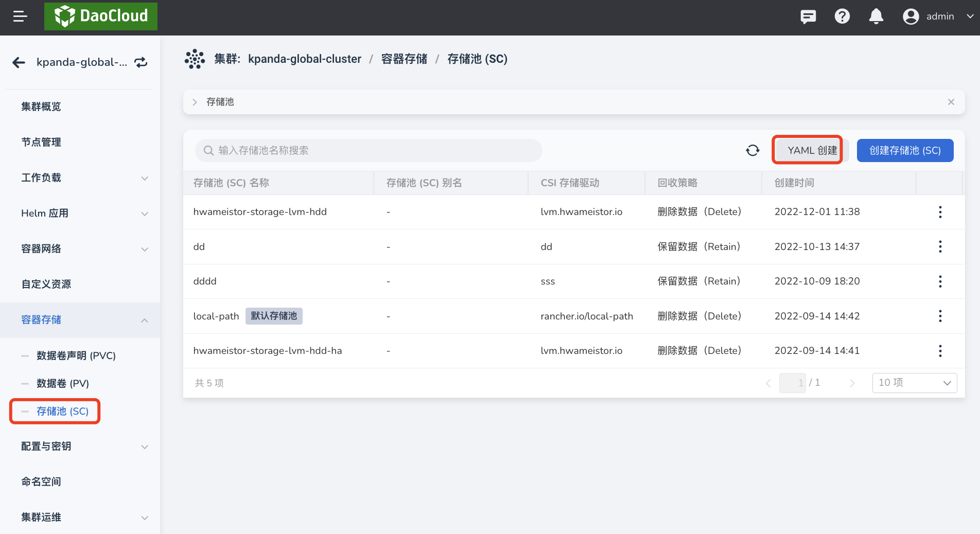Image resolution: width=980 pixels, height=534 pixels.
Task: Expand the admin account dropdown arrow
Action: click(x=970, y=16)
